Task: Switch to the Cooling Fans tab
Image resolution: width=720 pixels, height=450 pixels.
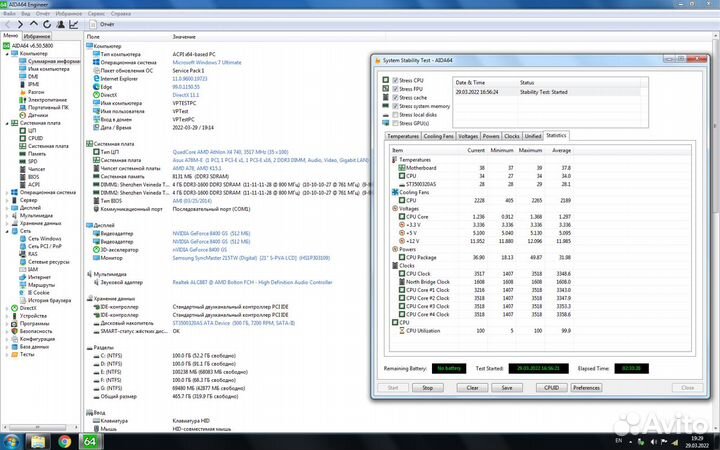Action: pos(439,136)
